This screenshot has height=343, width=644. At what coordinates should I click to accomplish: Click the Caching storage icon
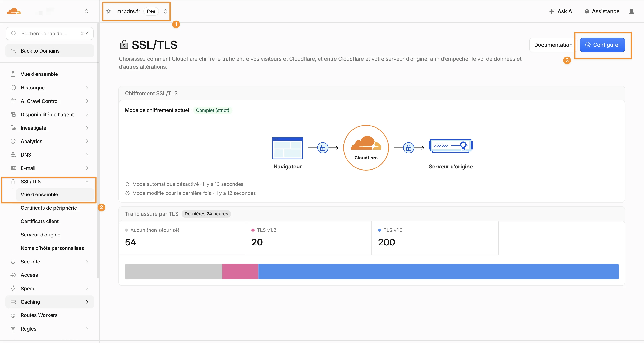click(x=13, y=302)
